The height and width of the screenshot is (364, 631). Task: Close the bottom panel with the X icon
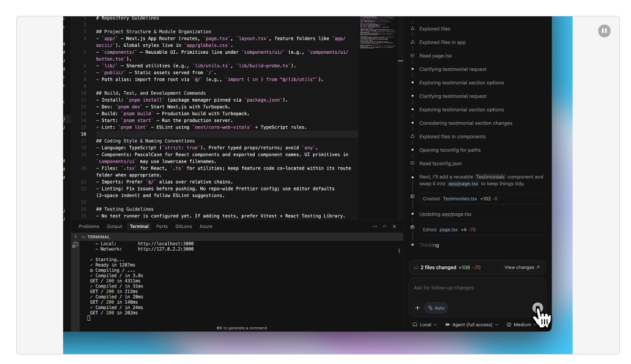[x=394, y=227]
